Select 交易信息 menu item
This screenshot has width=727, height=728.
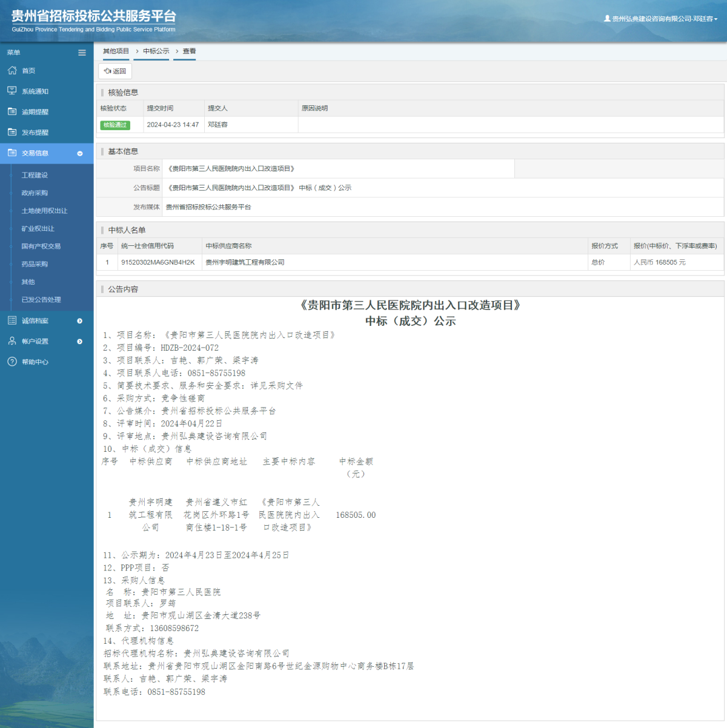pyautogui.click(x=47, y=153)
